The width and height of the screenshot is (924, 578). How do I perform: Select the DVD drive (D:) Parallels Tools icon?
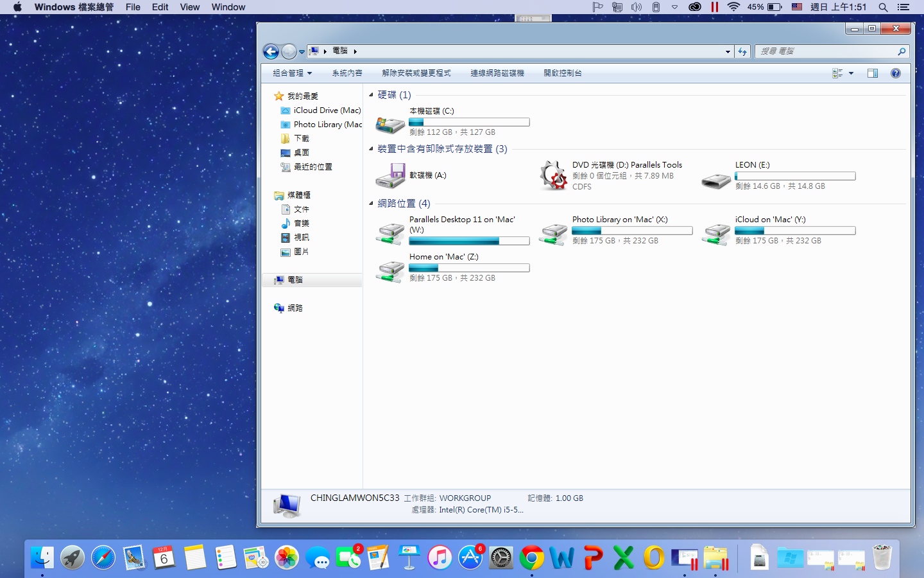(x=553, y=175)
